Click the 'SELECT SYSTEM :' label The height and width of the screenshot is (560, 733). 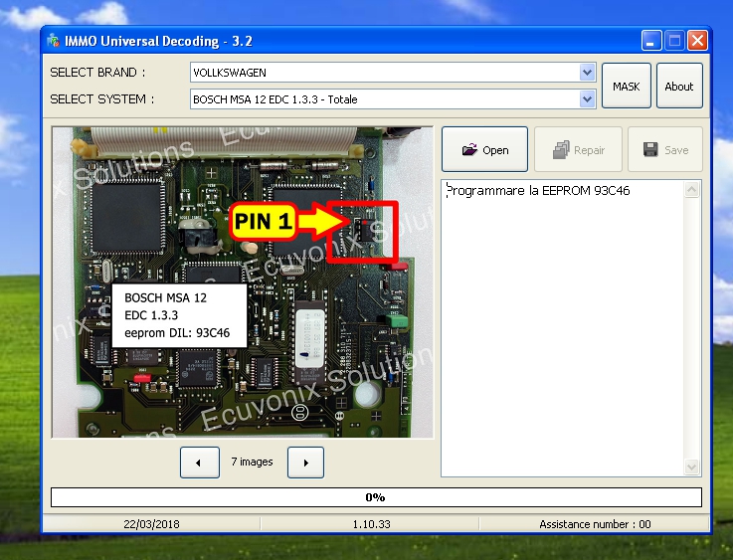tap(101, 99)
